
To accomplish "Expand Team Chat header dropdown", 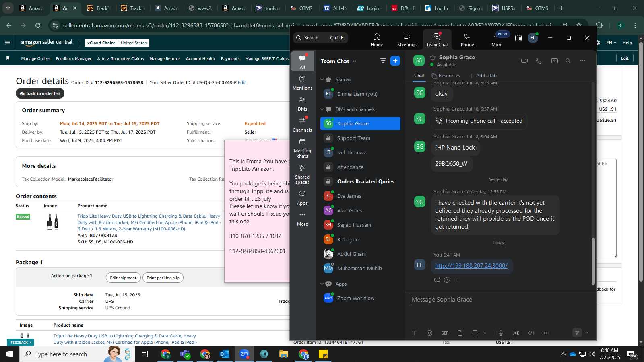I will click(x=355, y=62).
